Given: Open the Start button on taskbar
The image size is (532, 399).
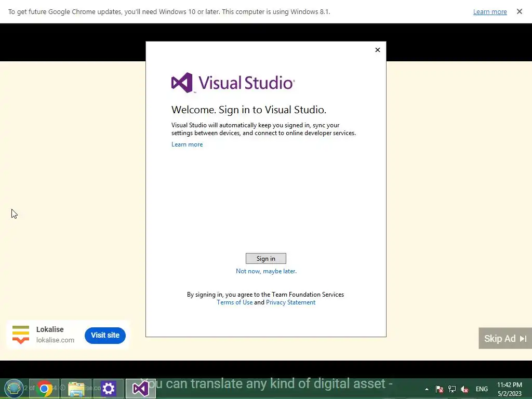Looking at the screenshot, I should pos(14,389).
